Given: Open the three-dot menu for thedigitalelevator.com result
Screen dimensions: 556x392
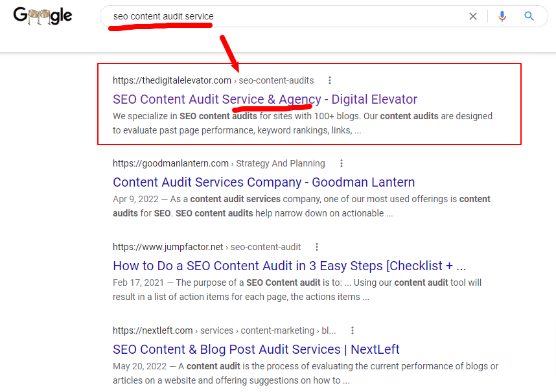Looking at the screenshot, I should pyautogui.click(x=330, y=80).
